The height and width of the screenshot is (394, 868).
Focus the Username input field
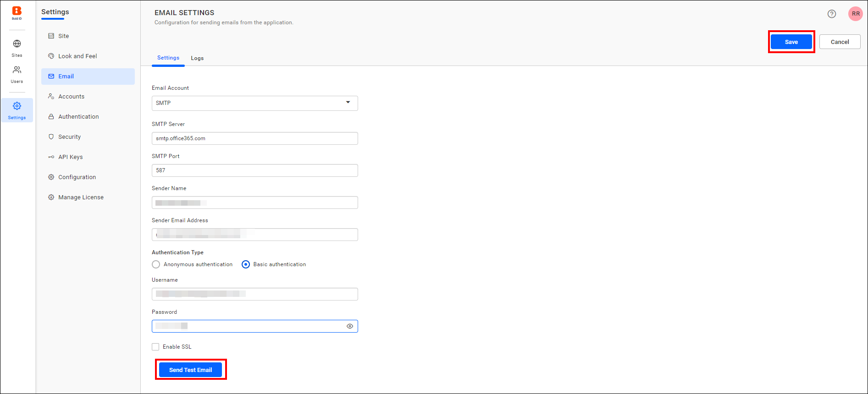[x=255, y=294]
